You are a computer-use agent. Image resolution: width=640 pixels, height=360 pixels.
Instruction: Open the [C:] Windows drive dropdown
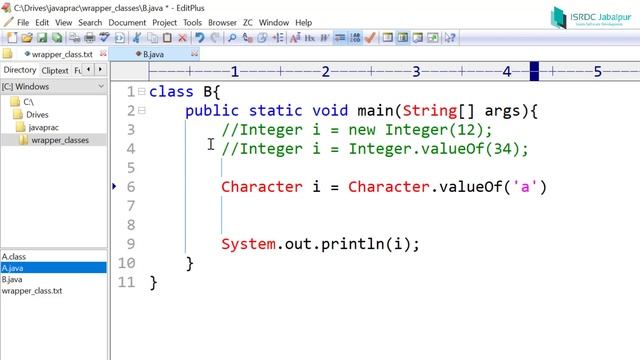pyautogui.click(x=53, y=87)
